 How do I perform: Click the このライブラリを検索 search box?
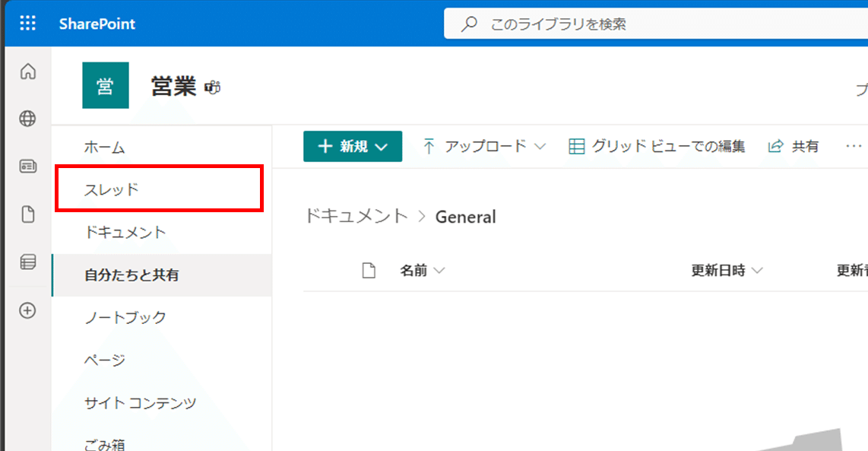(654, 24)
